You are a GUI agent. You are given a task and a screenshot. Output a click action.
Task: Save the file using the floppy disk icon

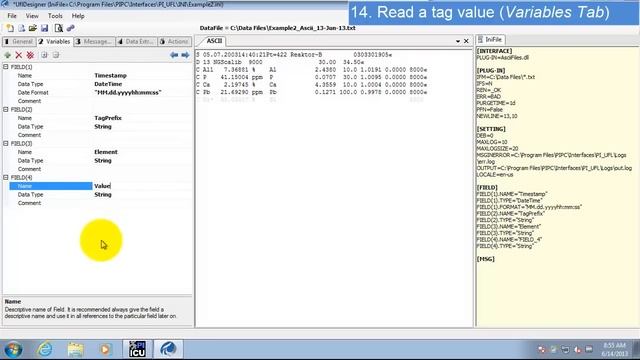pyautogui.click(x=44, y=28)
